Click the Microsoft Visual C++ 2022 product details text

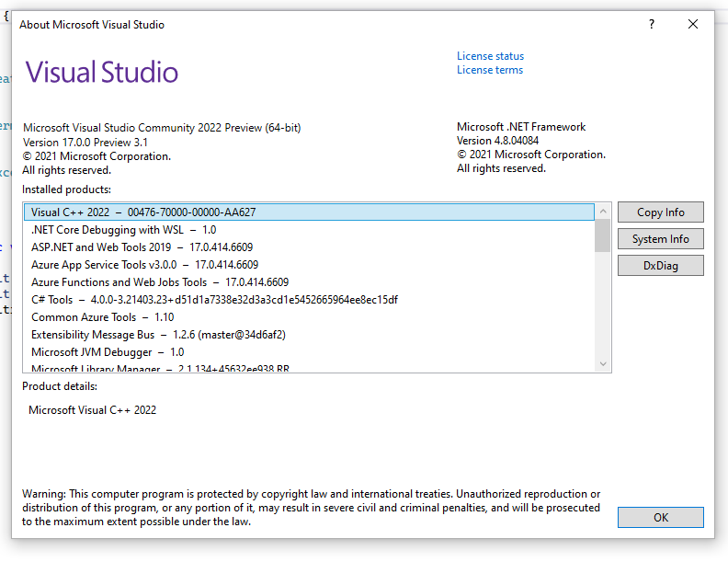click(x=93, y=410)
